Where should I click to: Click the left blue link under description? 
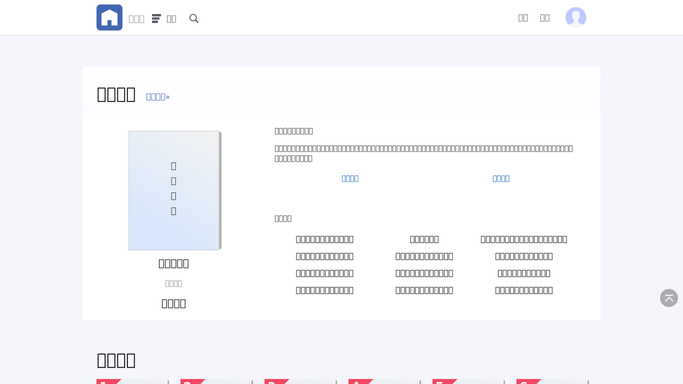[350, 179]
